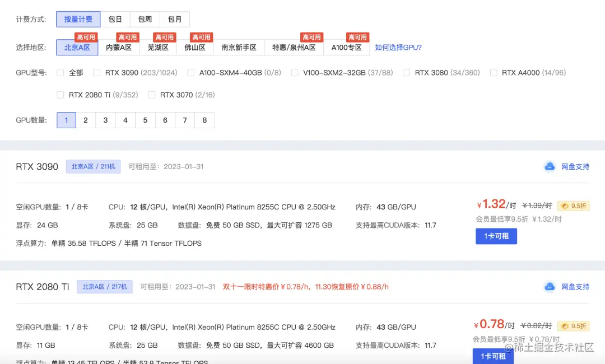Click the 9.5折 coupon tag for RTX 2080 Ti
The height and width of the screenshot is (364, 605).
point(573,325)
